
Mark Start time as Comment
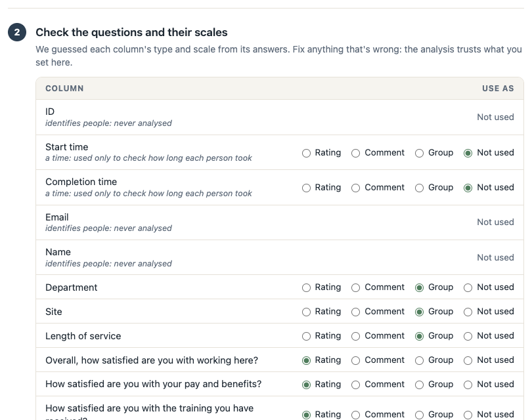355,153
